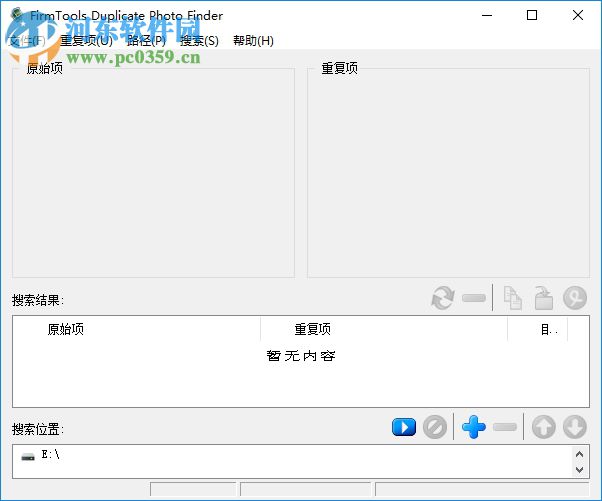
Task: Click the E:\ drive icon
Action: coord(28,456)
